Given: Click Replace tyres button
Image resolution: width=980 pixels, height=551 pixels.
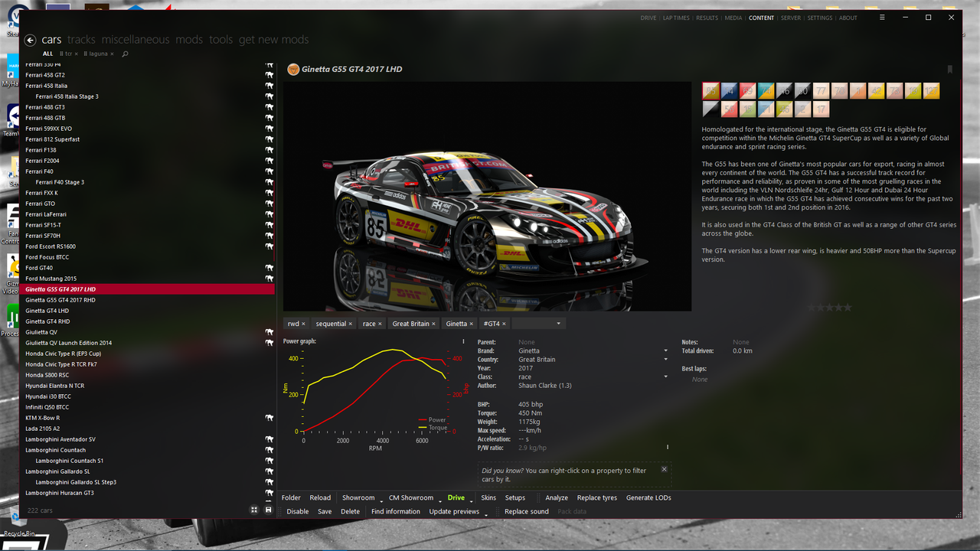Looking at the screenshot, I should (597, 497).
